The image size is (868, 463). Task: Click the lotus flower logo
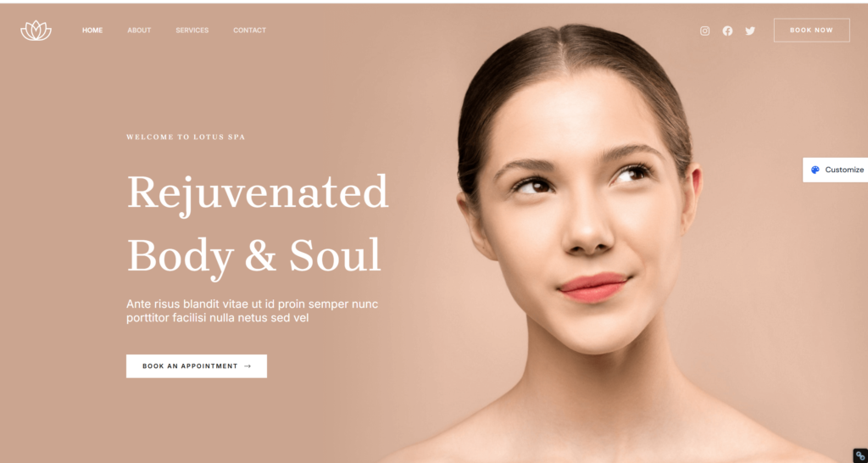click(x=36, y=31)
